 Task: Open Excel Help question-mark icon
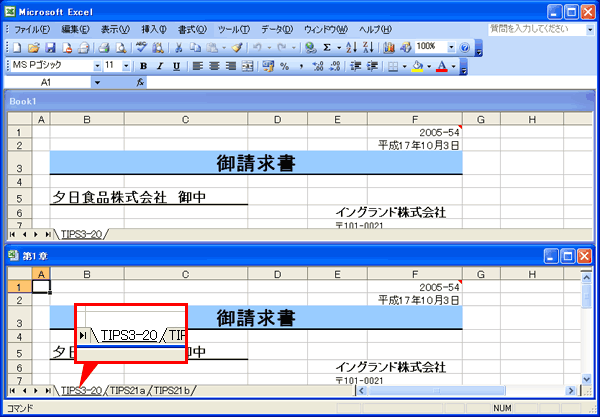tap(465, 47)
